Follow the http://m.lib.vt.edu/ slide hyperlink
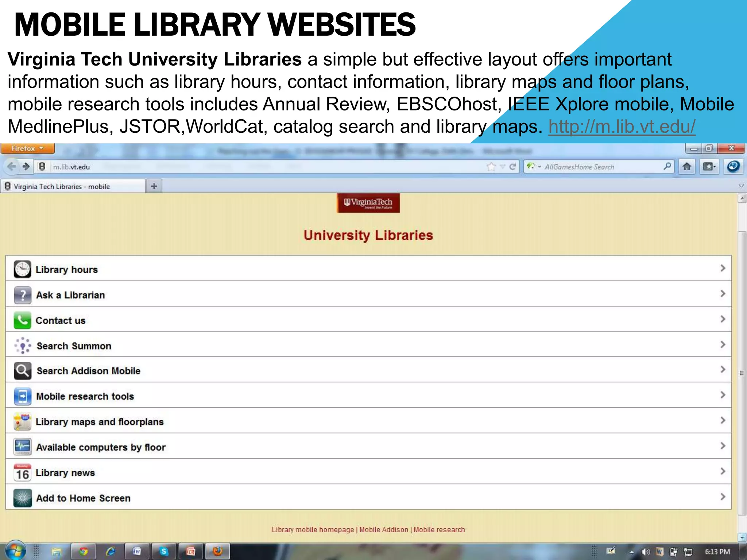 (622, 127)
